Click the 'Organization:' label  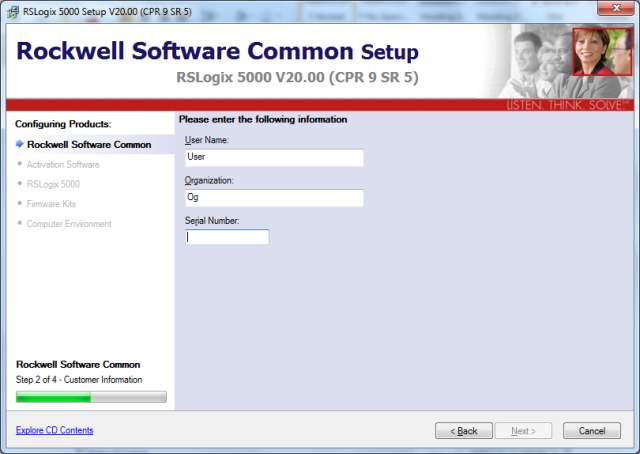pos(209,180)
